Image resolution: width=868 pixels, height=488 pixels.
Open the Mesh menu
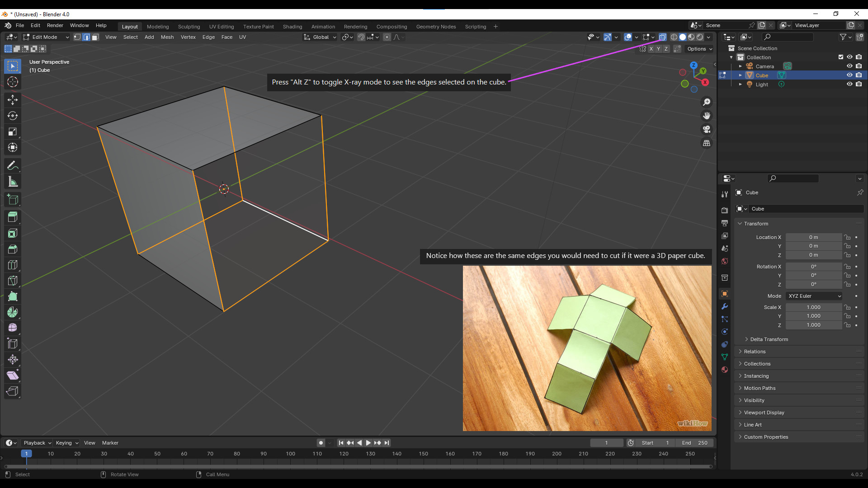pos(167,37)
